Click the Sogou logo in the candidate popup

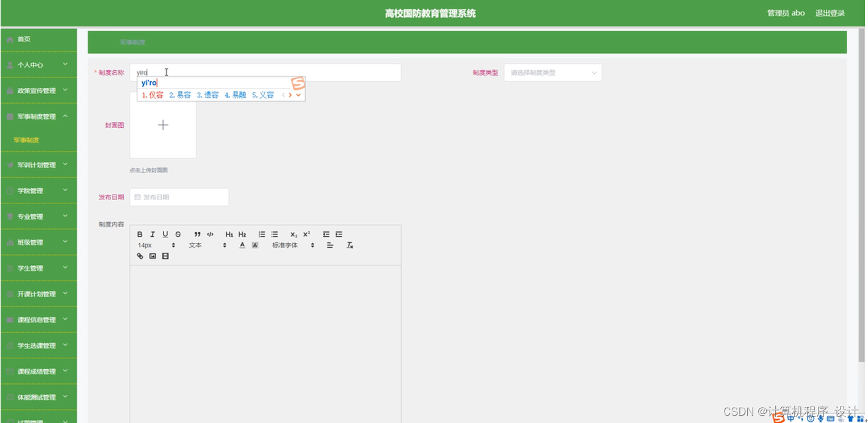point(297,83)
